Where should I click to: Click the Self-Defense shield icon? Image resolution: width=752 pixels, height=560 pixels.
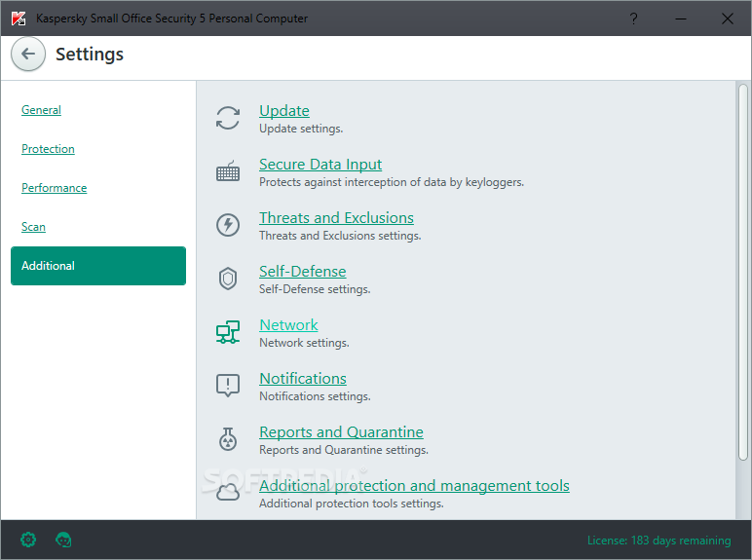228,279
